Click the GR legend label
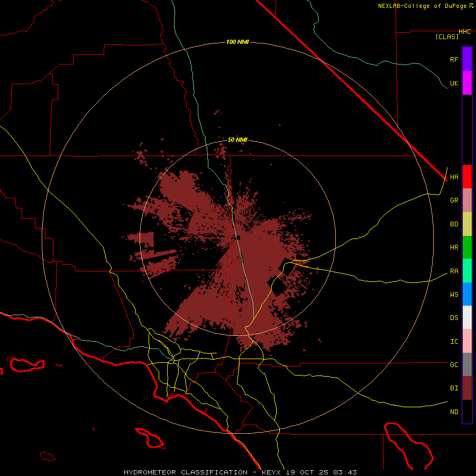476x476 pixels. pyautogui.click(x=454, y=200)
